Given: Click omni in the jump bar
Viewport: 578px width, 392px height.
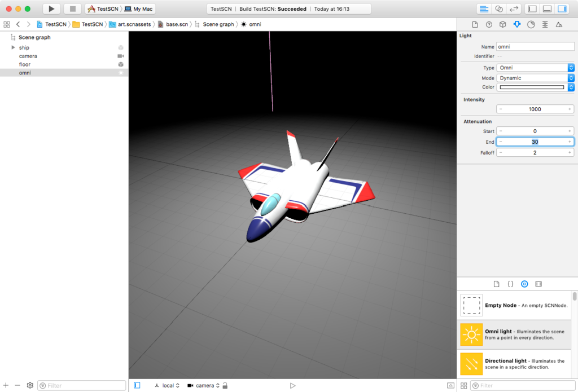Looking at the screenshot, I should point(251,24).
